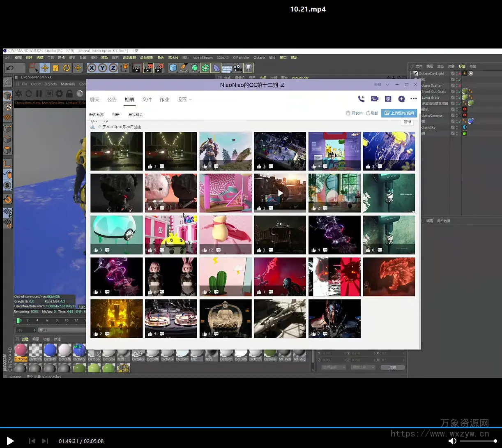Select the Move tool in Cinema 4D toolbar
The image size is (502, 448).
pyautogui.click(x=45, y=68)
